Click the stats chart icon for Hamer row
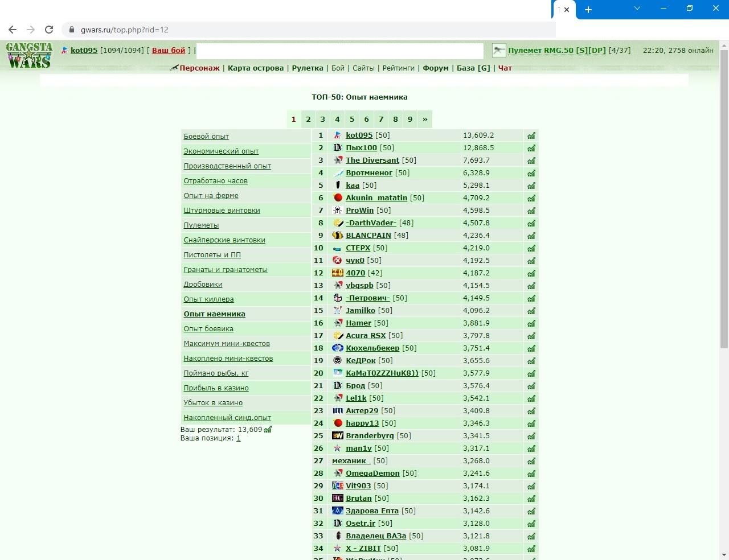 click(531, 324)
